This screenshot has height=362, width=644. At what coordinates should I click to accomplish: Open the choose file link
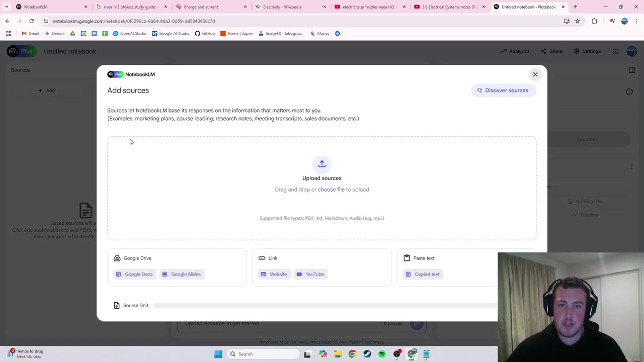pos(331,190)
